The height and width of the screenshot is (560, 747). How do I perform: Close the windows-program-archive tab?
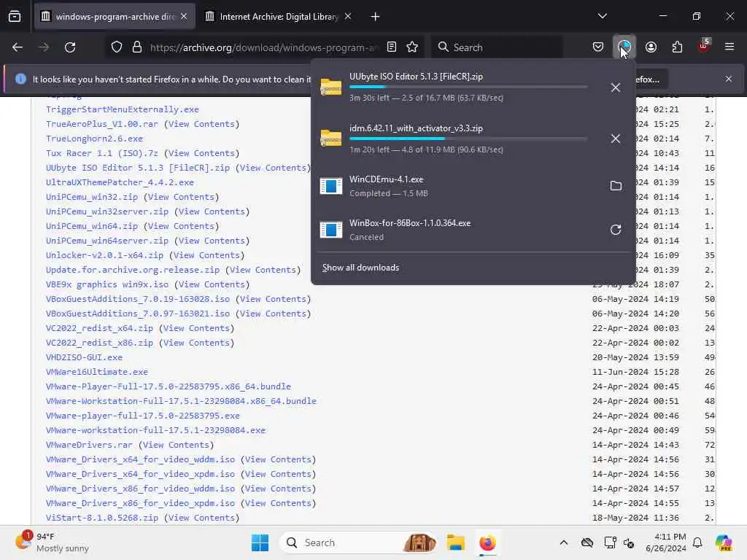click(184, 17)
